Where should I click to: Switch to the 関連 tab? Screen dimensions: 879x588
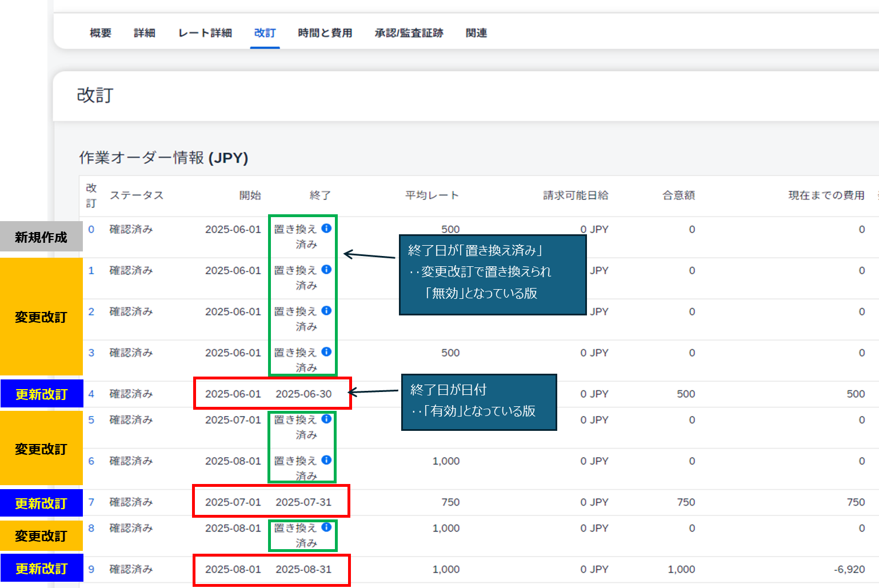click(476, 33)
